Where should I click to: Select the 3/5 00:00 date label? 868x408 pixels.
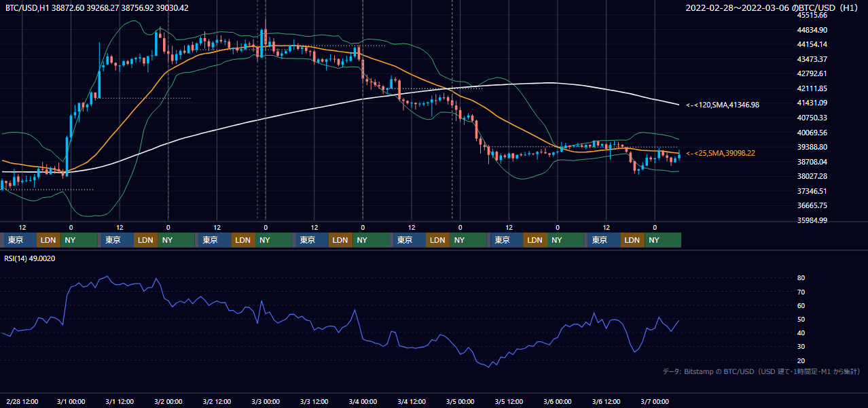[460, 401]
